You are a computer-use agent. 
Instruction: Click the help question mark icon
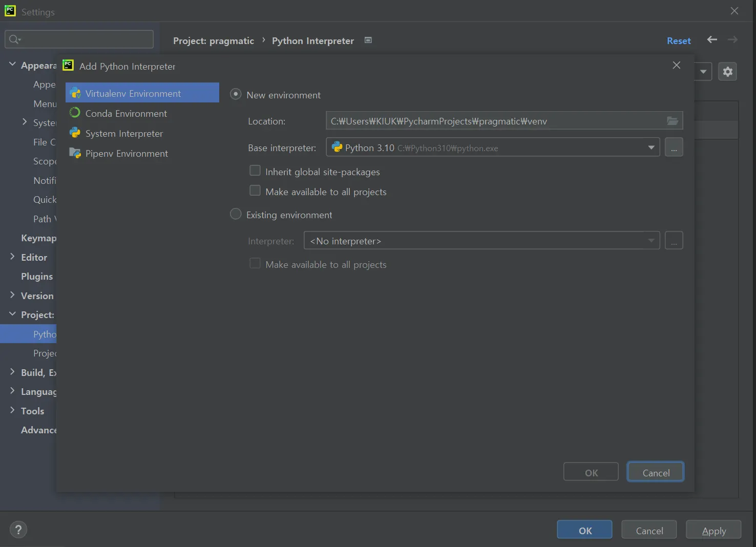tap(18, 530)
